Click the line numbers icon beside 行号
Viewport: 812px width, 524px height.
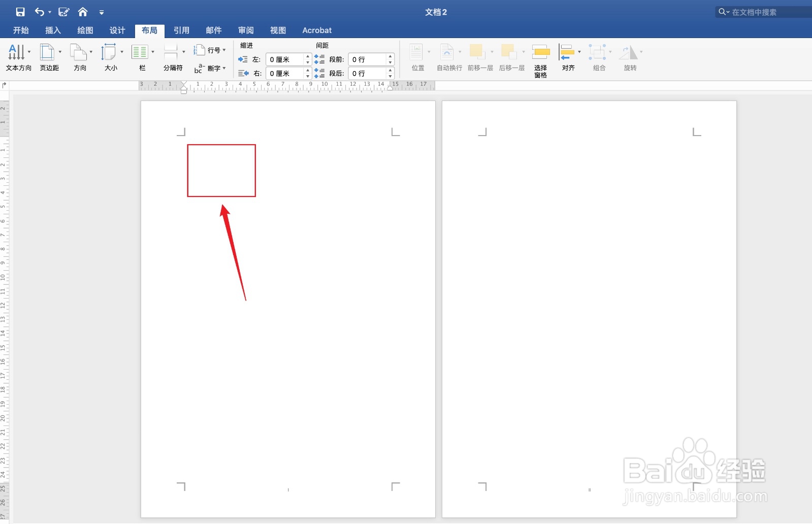tap(199, 50)
